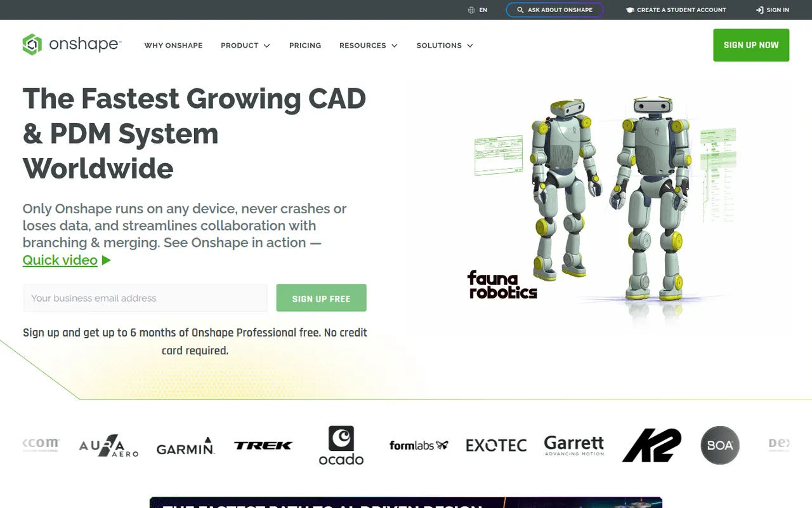Click the Garrett Advancing Motion logo

[x=574, y=446]
